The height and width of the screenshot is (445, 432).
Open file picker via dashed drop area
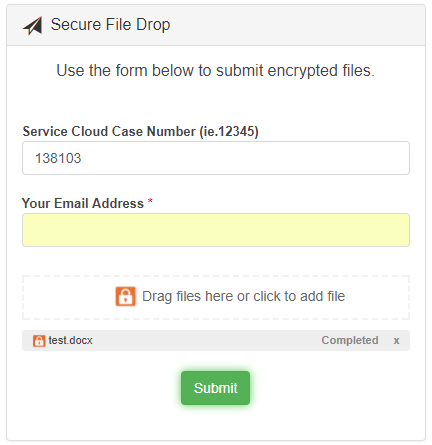(x=216, y=297)
